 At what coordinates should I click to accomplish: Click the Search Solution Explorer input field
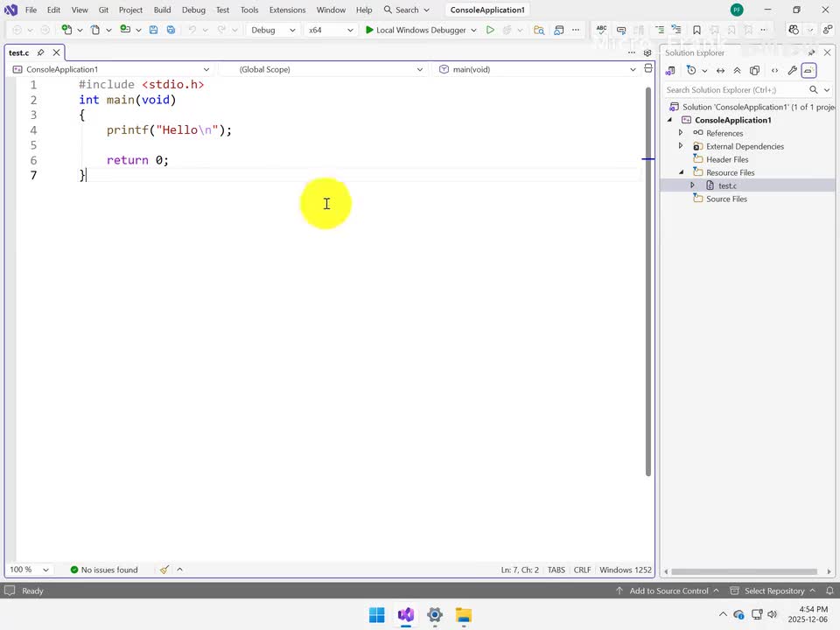coord(734,90)
